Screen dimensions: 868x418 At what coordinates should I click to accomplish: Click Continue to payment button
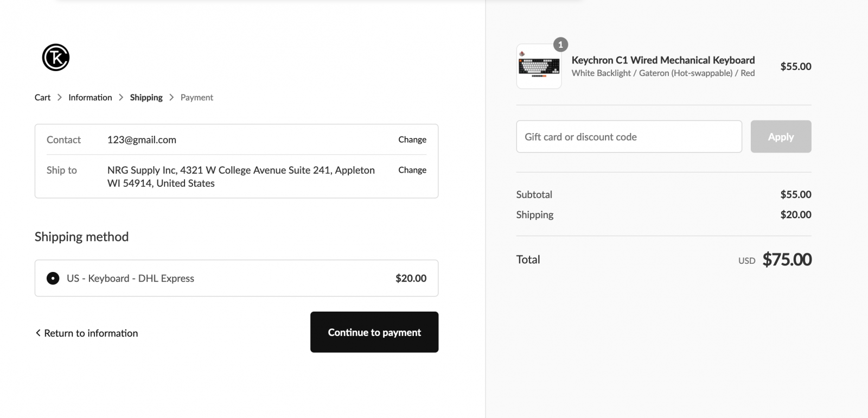[374, 332]
